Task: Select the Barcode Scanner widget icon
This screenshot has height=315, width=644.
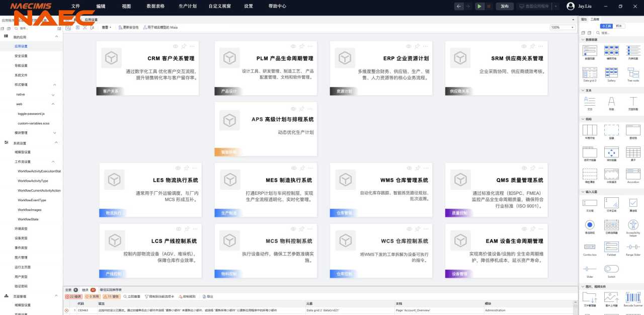Action: point(633,298)
